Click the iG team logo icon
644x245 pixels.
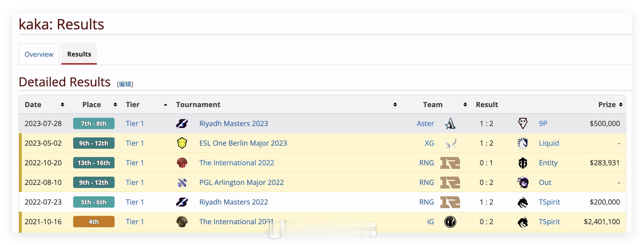coord(450,222)
